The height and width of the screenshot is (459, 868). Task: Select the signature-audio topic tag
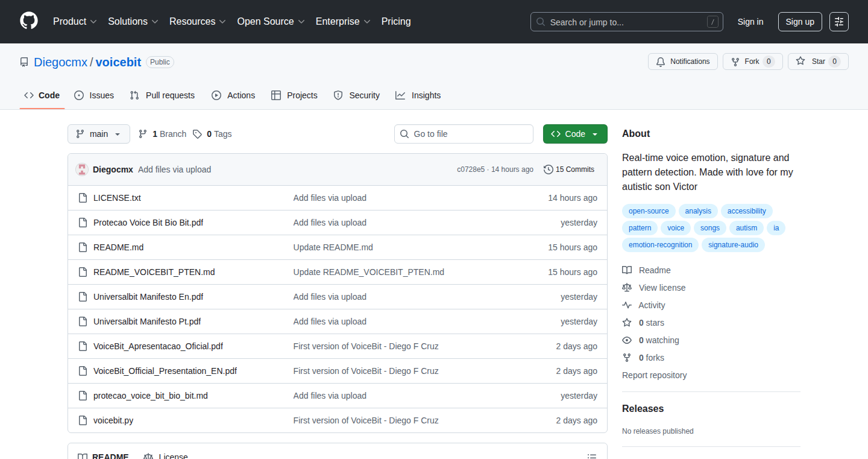[733, 245]
